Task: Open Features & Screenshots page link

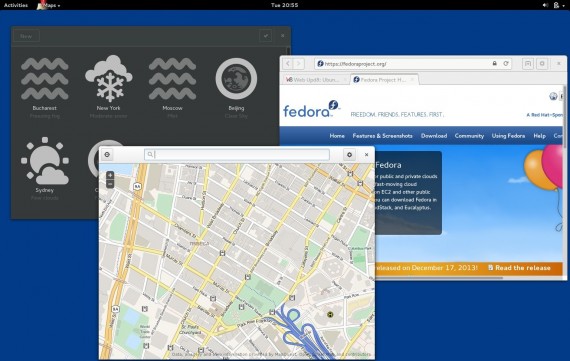Action: click(x=382, y=136)
